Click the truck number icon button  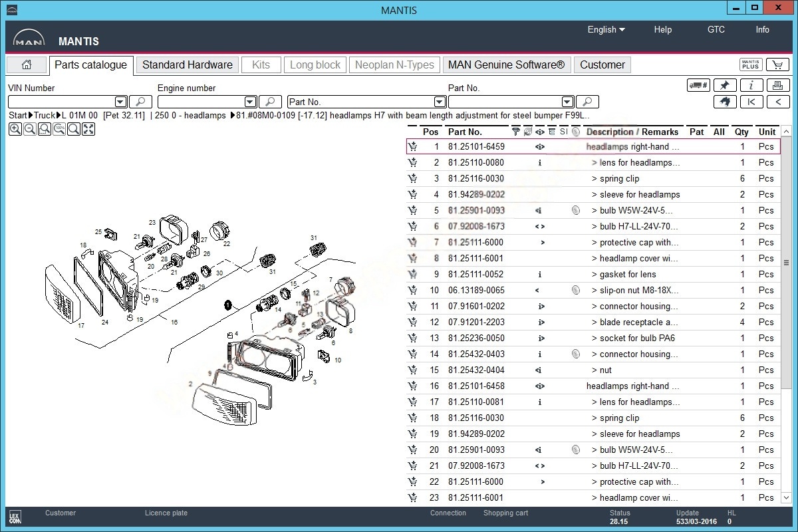(x=698, y=85)
